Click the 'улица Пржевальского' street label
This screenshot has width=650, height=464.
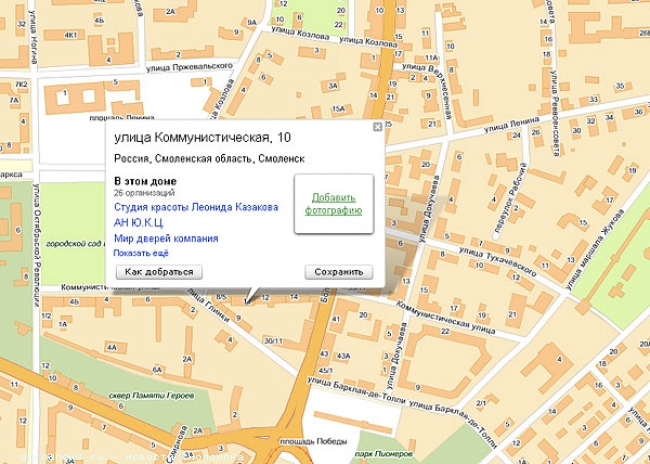click(188, 67)
